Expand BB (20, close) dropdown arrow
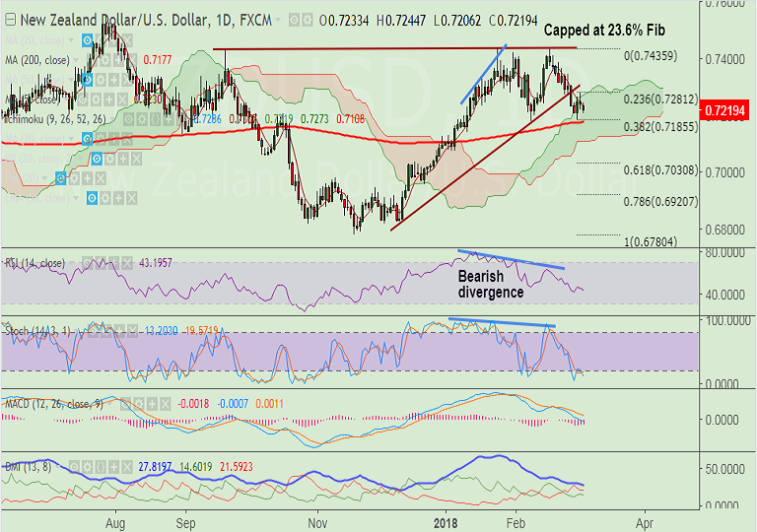757x532 pixels. tap(80, 159)
